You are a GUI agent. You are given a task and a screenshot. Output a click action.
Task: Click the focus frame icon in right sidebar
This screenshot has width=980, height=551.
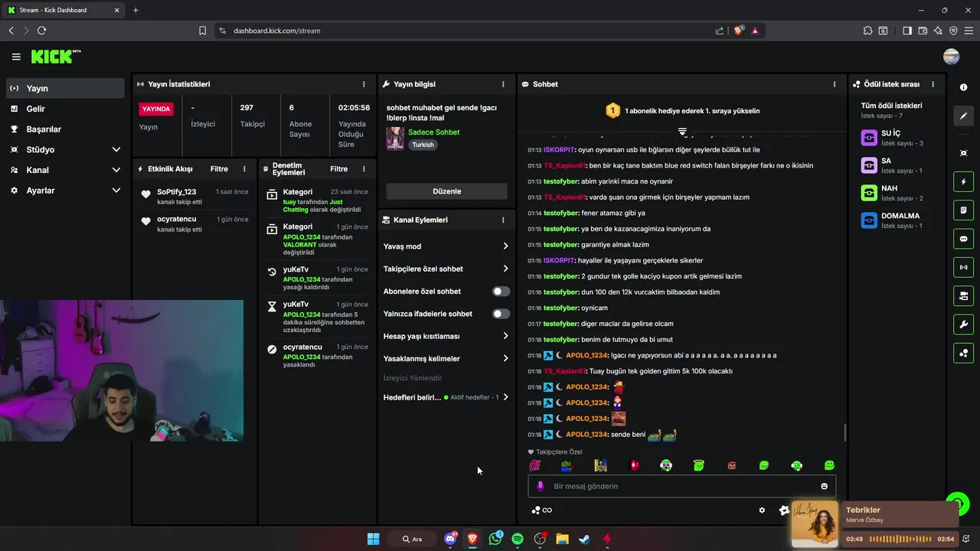pos(964,153)
